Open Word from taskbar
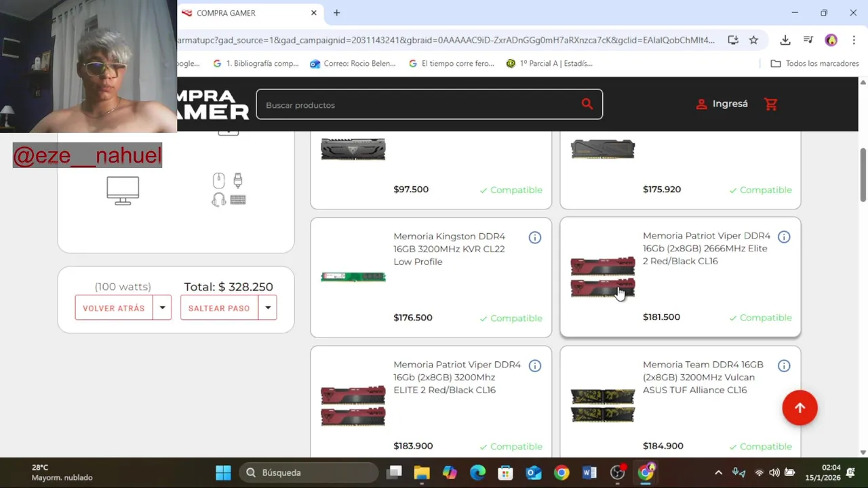Viewport: 868px width, 488px height. 589,472
